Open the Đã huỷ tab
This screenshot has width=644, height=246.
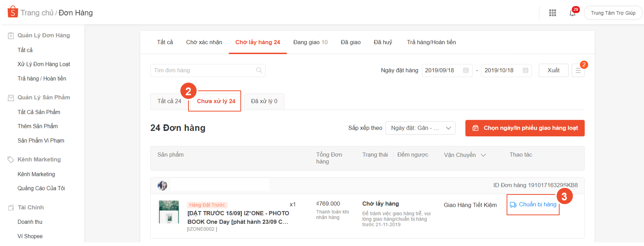pos(383,42)
